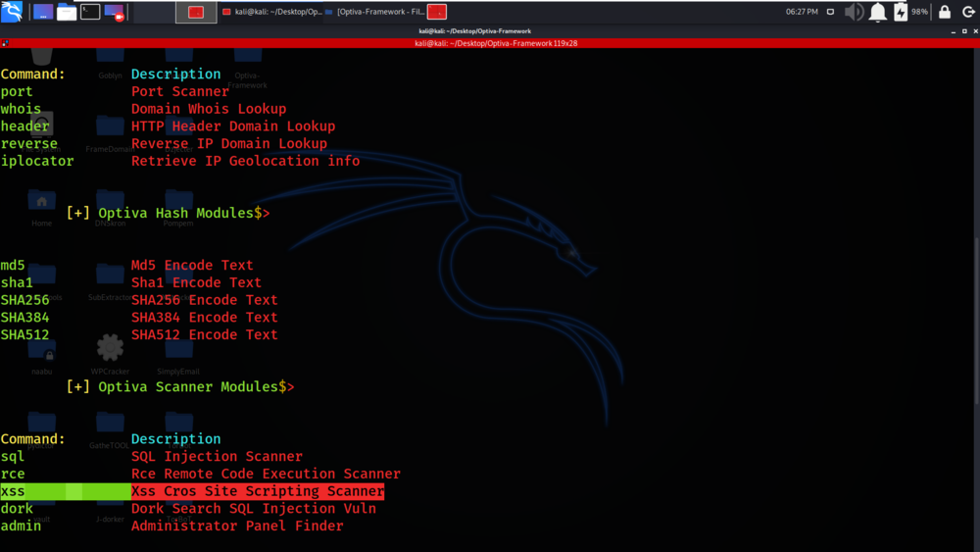Click 'Administrator Panel Finder' description
Screen dimensions: 980x552
tap(237, 526)
